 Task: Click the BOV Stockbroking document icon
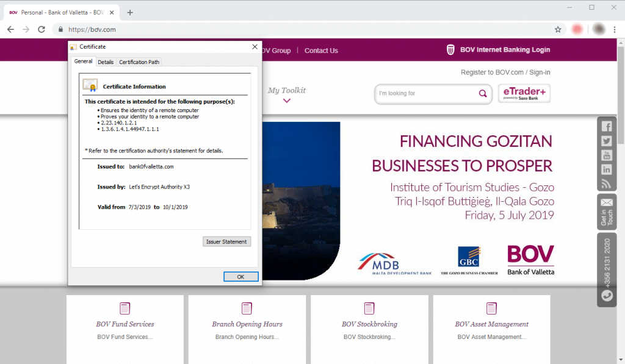point(369,309)
